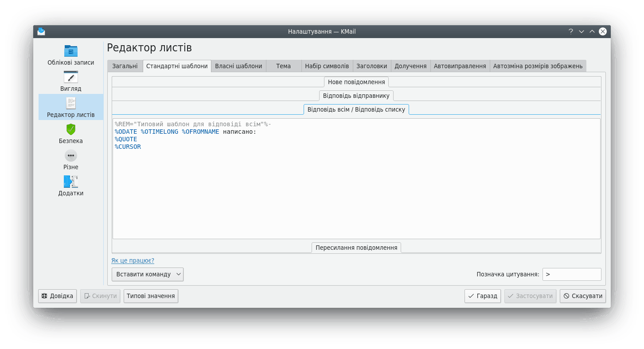Click inside the reply-all template text editor
The width and height of the screenshot is (644, 349).
356,190
